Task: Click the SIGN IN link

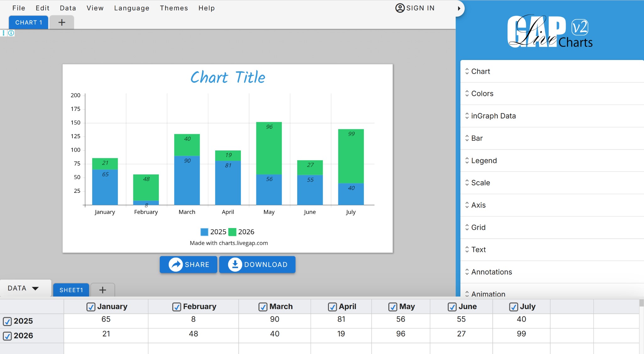Action: [420, 8]
